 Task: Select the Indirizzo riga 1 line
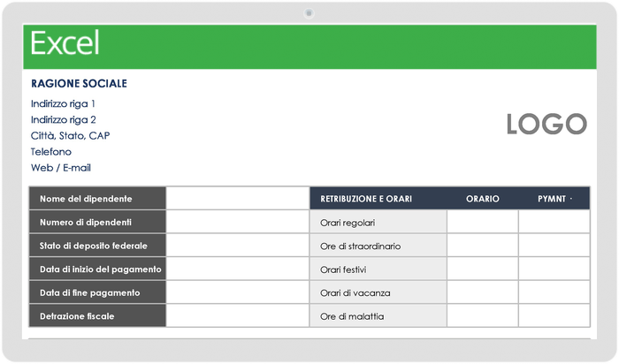63,103
